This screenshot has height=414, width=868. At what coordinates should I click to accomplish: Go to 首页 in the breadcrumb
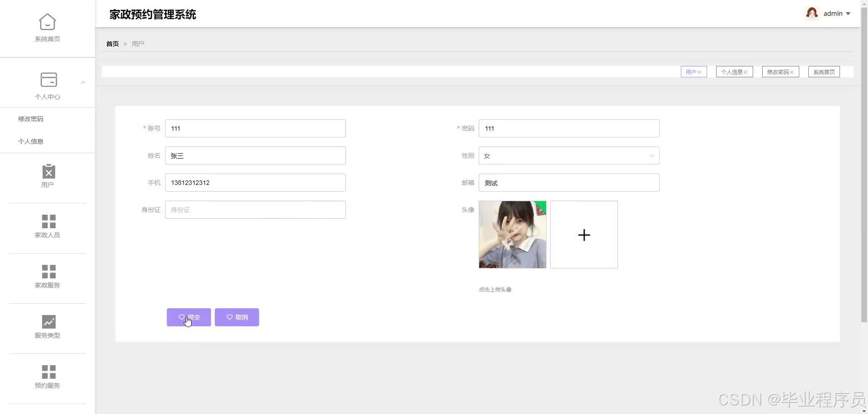click(113, 44)
